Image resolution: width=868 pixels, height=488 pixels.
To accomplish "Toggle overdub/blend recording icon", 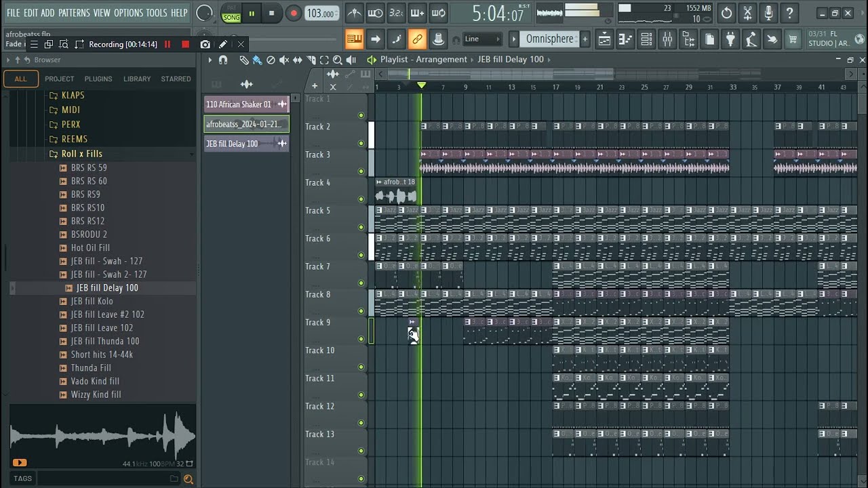I will tap(417, 13).
